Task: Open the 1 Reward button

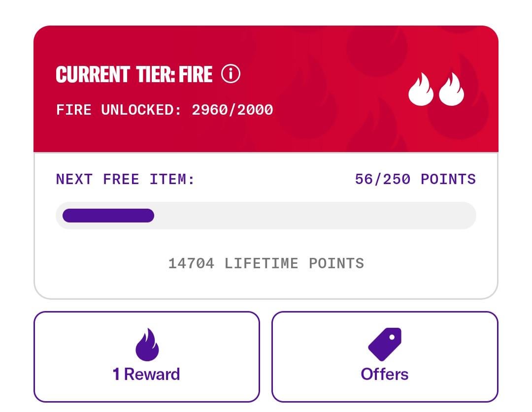Action: tap(147, 357)
